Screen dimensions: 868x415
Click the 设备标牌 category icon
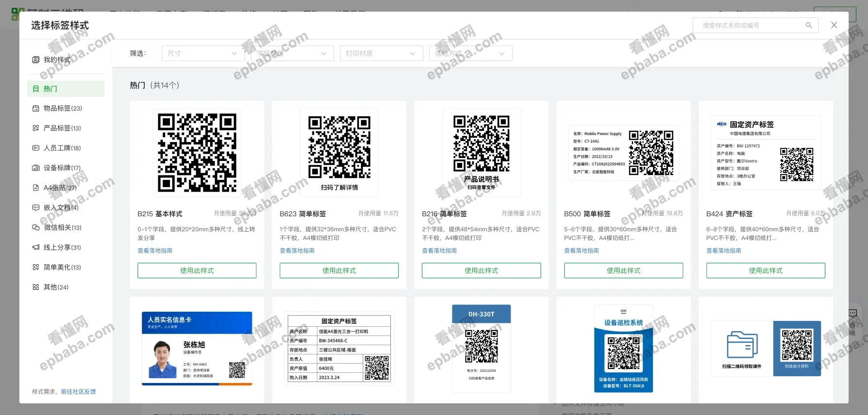click(x=35, y=168)
